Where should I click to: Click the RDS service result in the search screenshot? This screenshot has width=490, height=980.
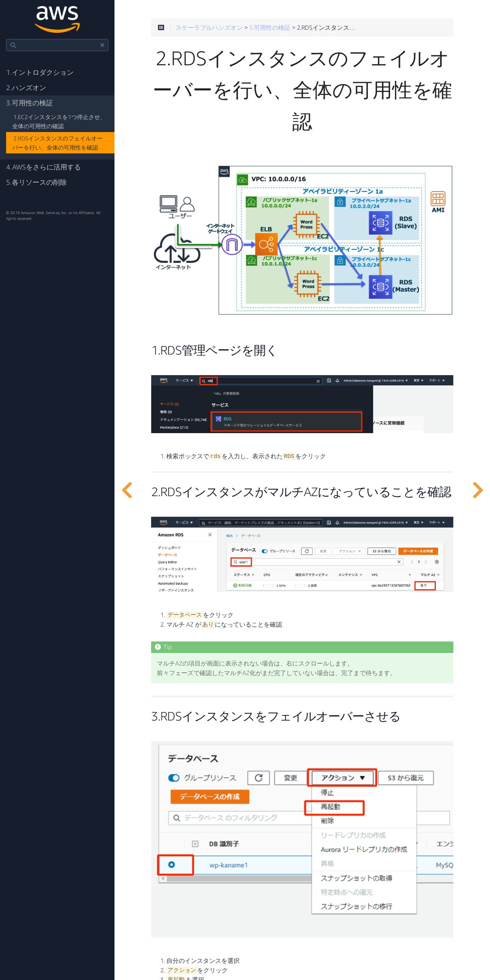pyautogui.click(x=286, y=421)
